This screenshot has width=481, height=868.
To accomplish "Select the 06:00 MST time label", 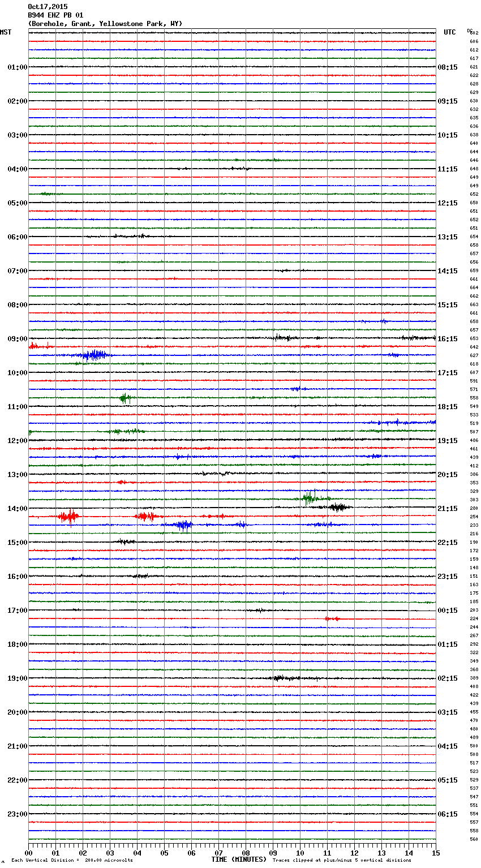I will pos(18,237).
